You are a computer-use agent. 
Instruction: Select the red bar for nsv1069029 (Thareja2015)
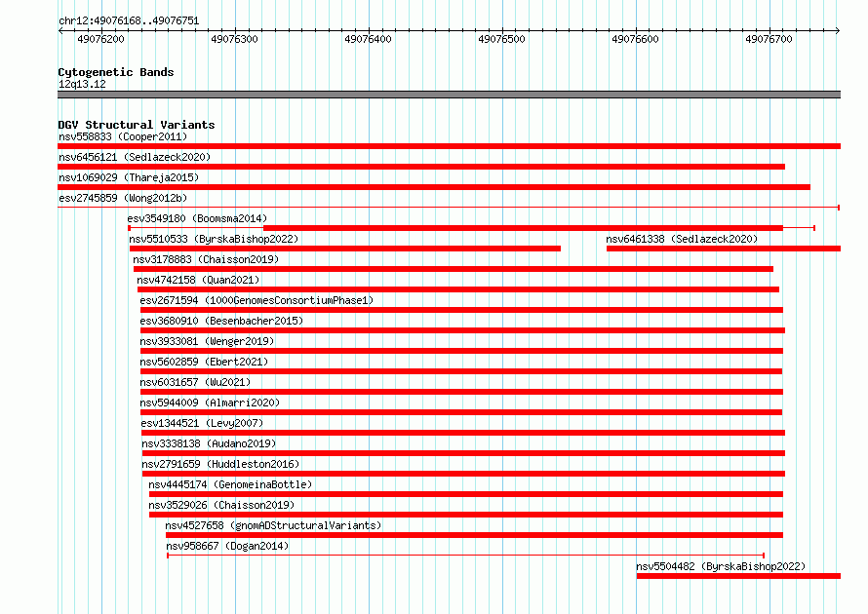pyautogui.click(x=434, y=187)
